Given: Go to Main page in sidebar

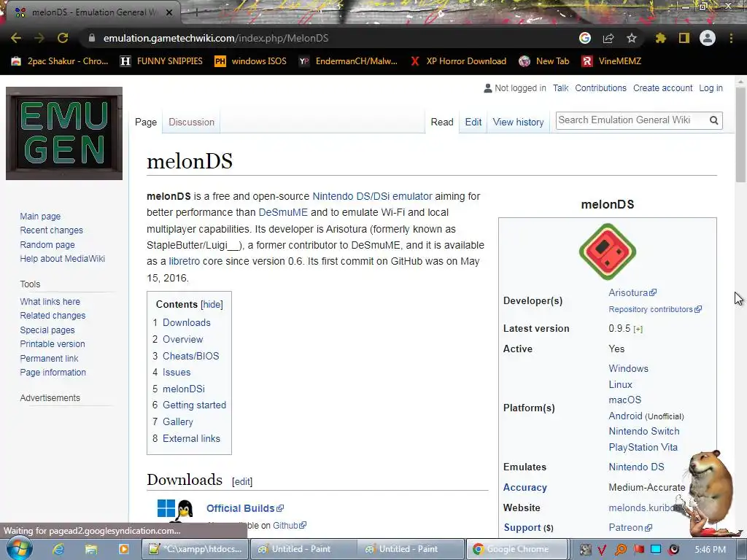Looking at the screenshot, I should coord(40,216).
